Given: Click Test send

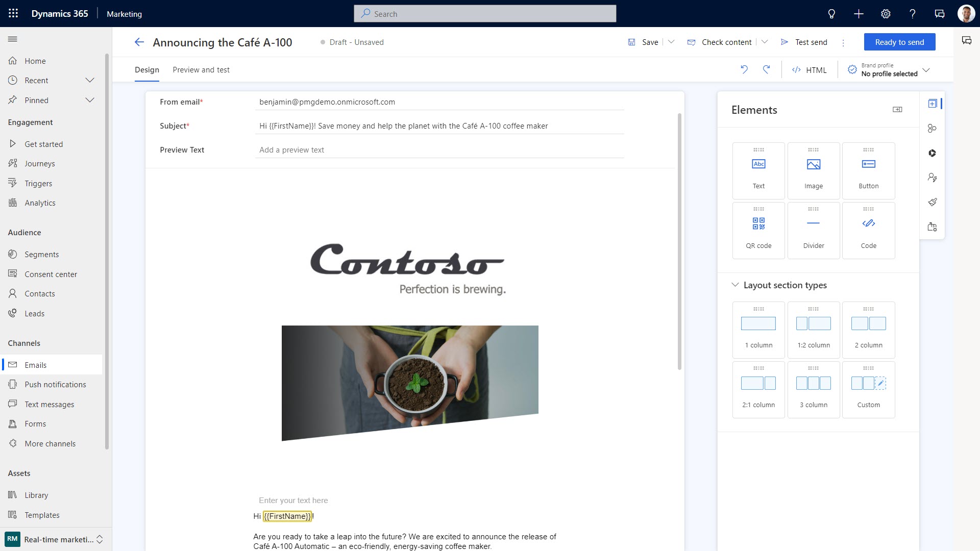Looking at the screenshot, I should tap(811, 42).
